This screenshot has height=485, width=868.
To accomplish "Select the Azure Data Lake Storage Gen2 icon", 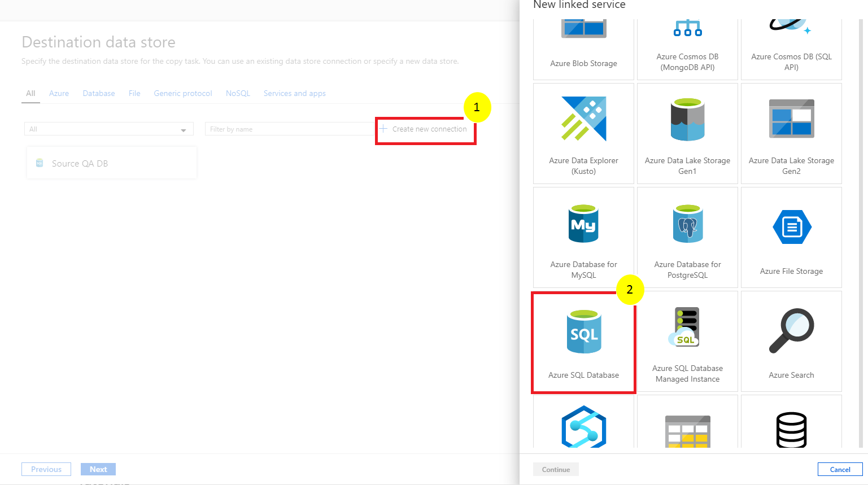I will pos(791,119).
